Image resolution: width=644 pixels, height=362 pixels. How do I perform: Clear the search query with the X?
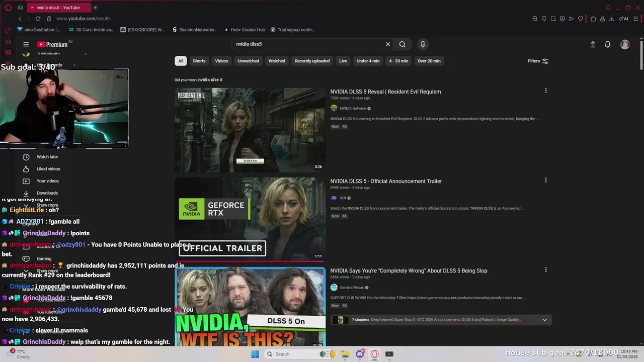tap(388, 44)
